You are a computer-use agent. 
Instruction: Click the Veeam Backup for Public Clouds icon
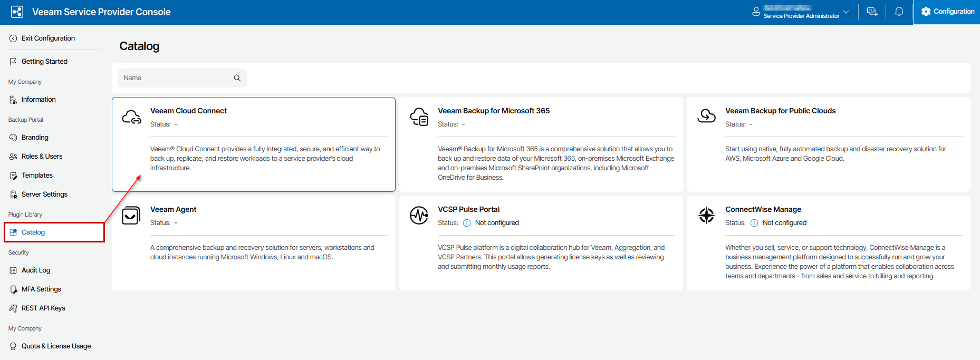[x=706, y=115]
